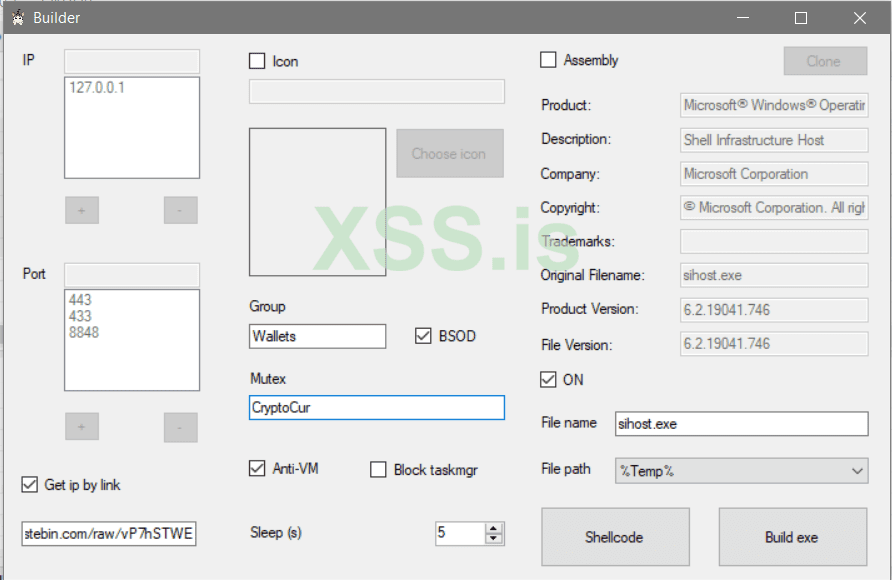Click the Product Version field
The width and height of the screenshot is (892, 580).
click(774, 310)
